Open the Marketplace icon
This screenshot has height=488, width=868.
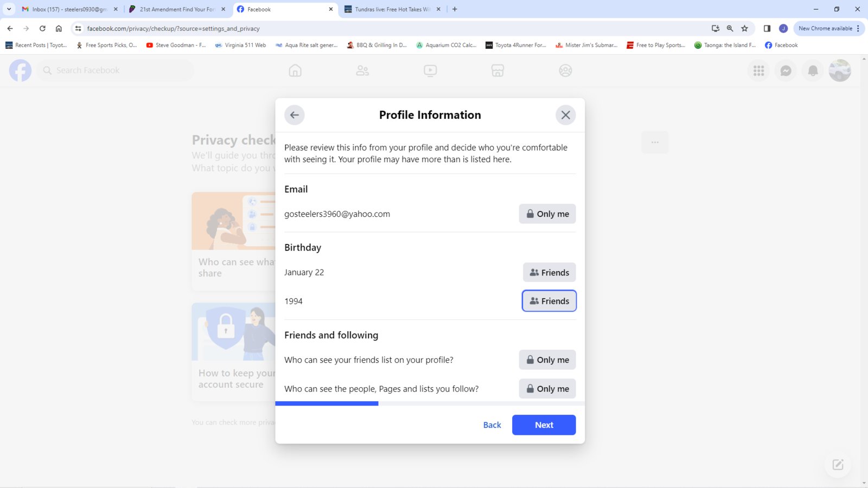(497, 70)
